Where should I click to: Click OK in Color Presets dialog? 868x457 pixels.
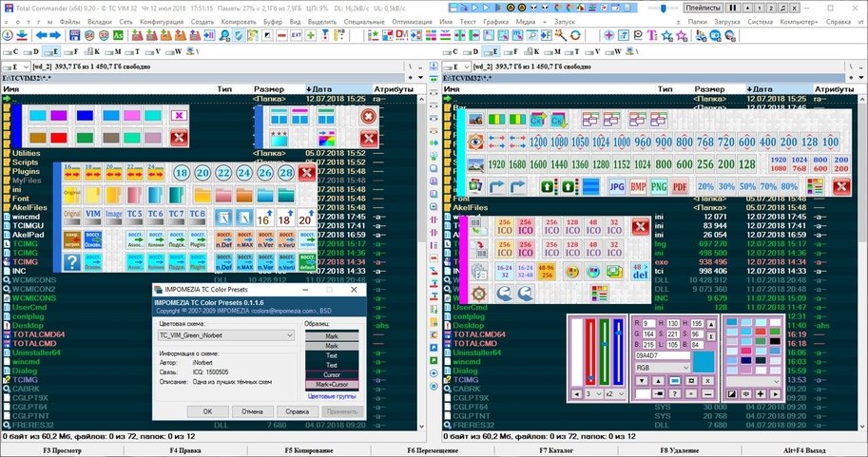207,411
